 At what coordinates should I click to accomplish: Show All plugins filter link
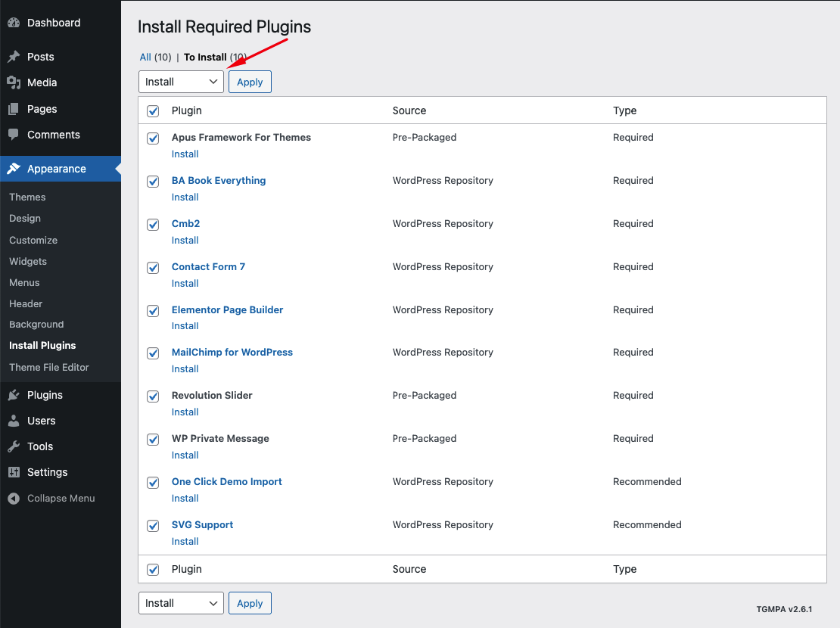(145, 57)
